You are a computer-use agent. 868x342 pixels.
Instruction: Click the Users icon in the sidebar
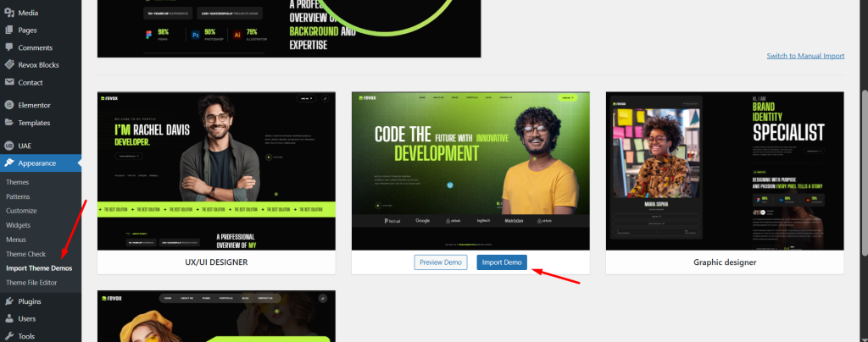8,318
